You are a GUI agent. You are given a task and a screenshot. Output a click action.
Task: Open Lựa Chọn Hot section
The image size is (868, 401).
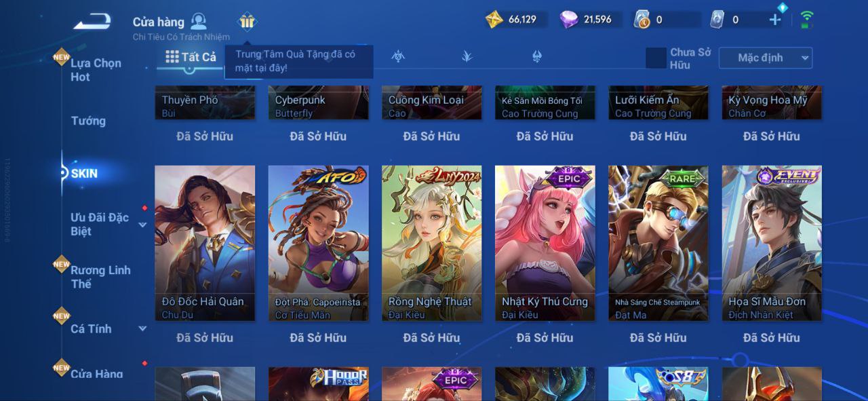point(96,70)
